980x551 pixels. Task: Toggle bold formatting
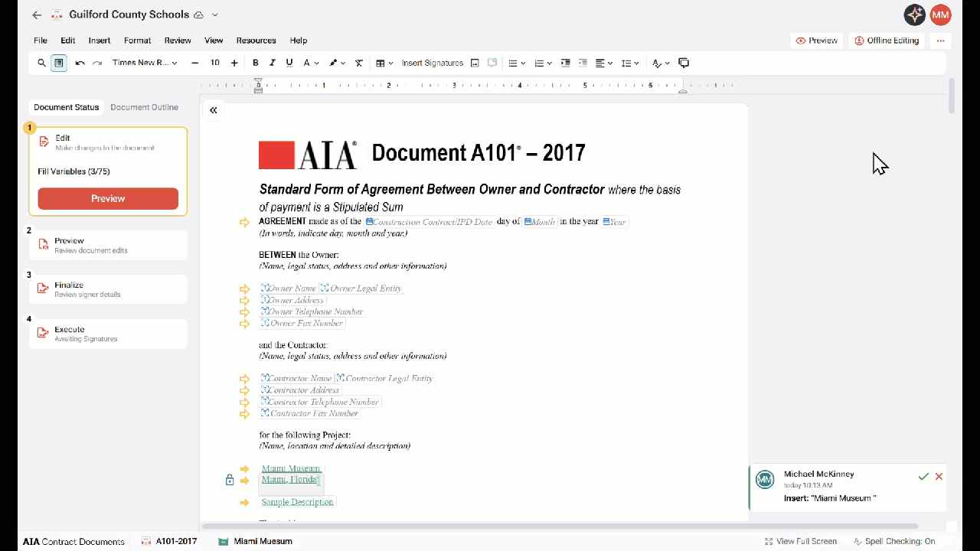[x=256, y=64]
